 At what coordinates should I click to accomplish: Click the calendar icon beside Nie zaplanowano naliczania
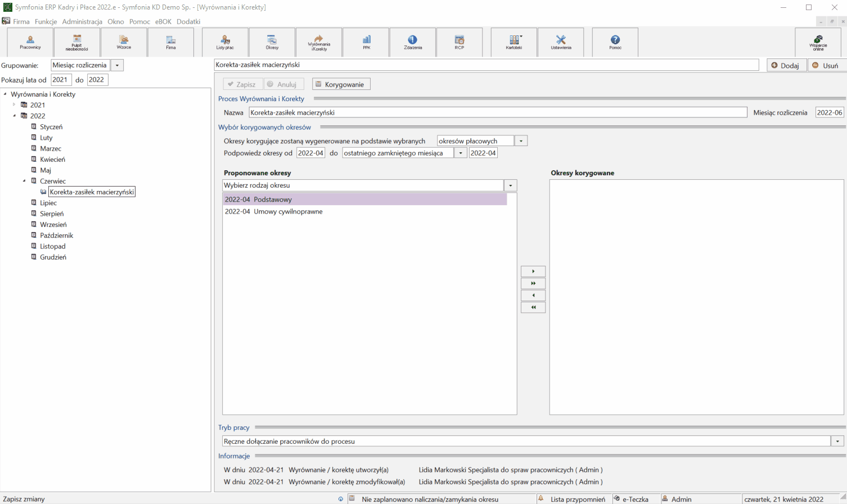[352, 498]
